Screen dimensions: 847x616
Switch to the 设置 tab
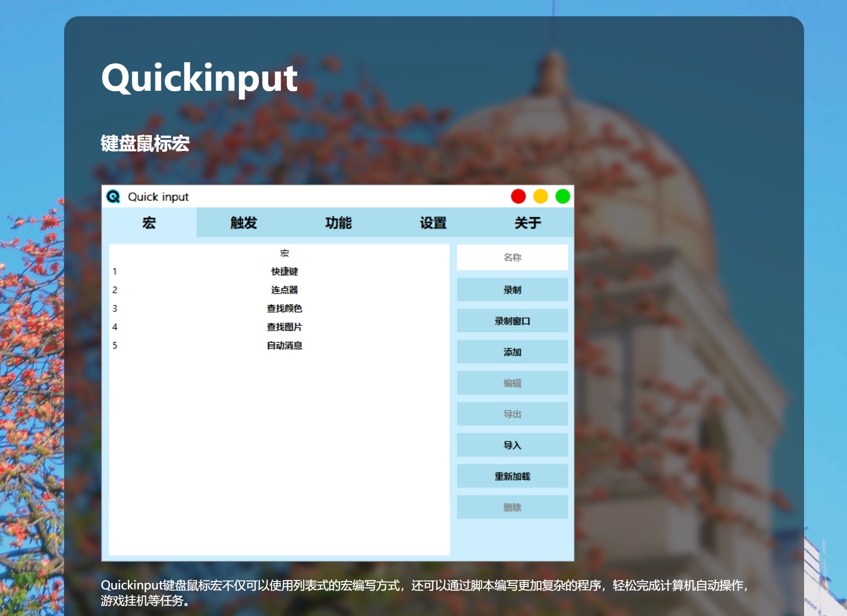pos(433,222)
